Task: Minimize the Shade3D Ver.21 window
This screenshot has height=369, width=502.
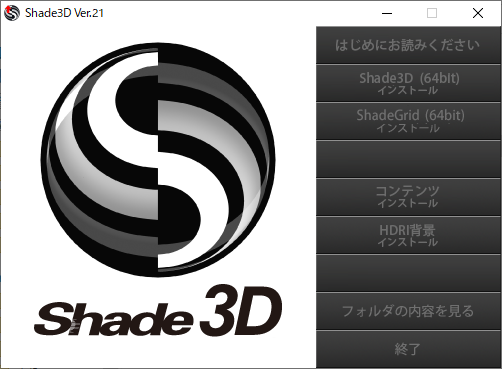Action: pyautogui.click(x=387, y=13)
